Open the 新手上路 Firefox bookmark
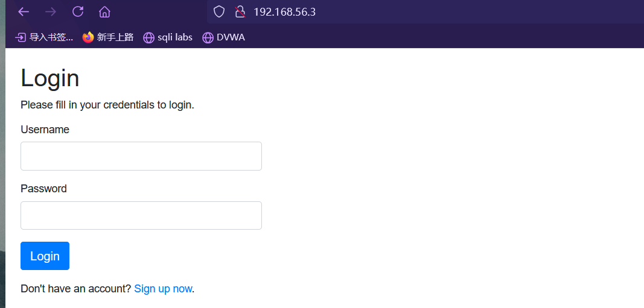The width and height of the screenshot is (644, 308). coord(108,37)
